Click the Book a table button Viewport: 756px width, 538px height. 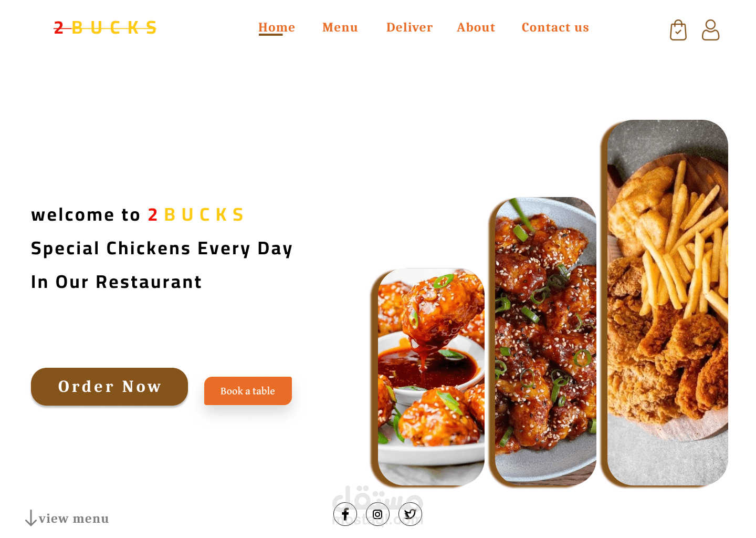pos(248,391)
